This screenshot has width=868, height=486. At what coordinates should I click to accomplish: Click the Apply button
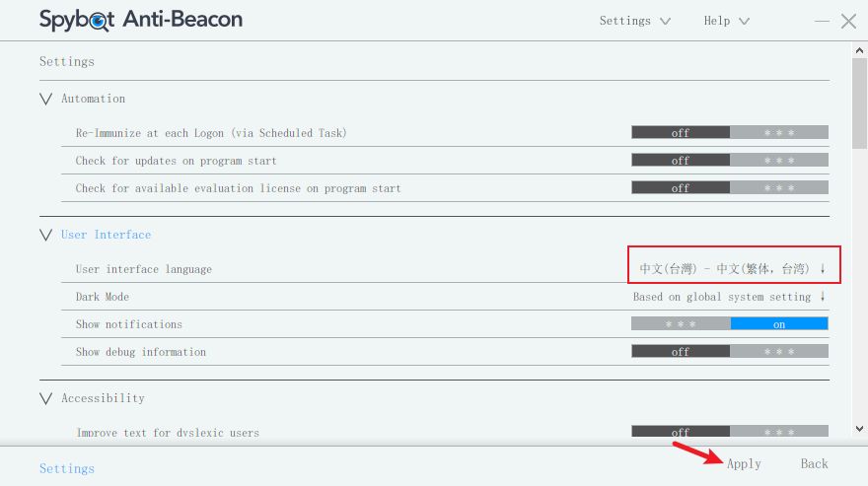coord(744,463)
